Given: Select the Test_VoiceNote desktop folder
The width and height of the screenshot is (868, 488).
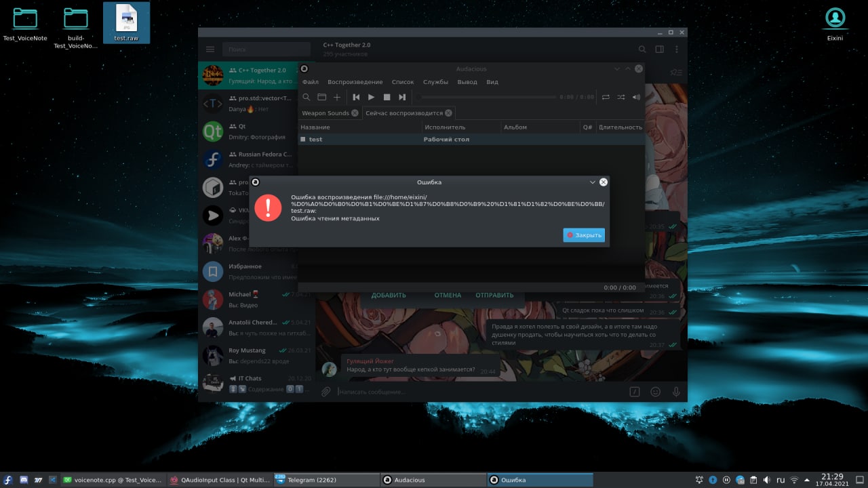Looking at the screenshot, I should coord(25,23).
